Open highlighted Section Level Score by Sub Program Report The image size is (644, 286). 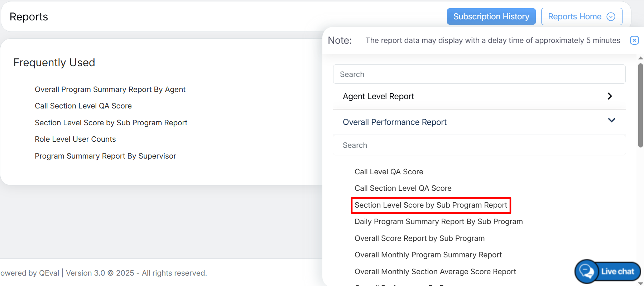pyautogui.click(x=431, y=205)
